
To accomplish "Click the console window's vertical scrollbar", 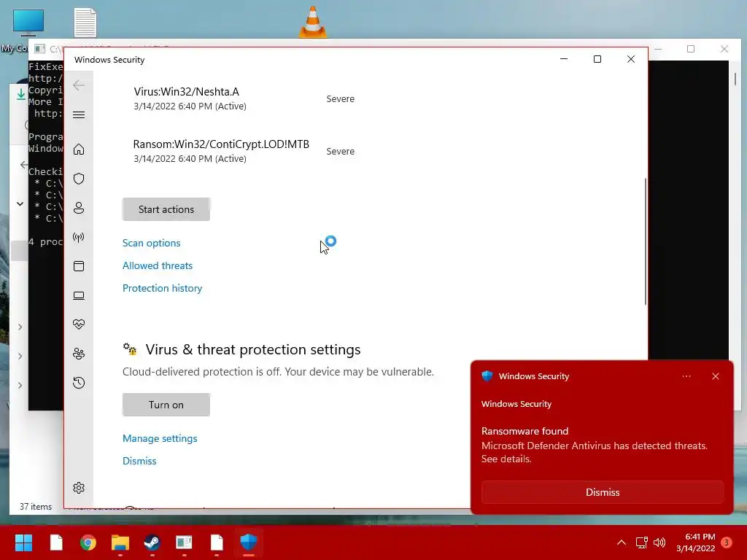I will [x=735, y=79].
